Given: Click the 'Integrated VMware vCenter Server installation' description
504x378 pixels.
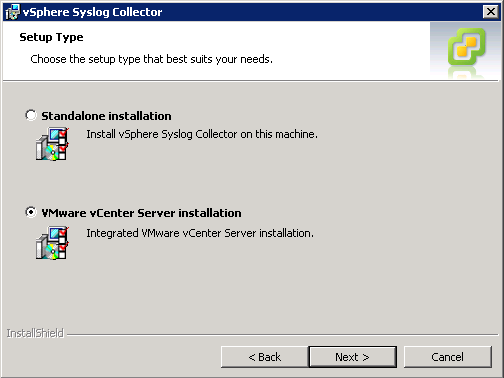Looking at the screenshot, I should 200,233.
